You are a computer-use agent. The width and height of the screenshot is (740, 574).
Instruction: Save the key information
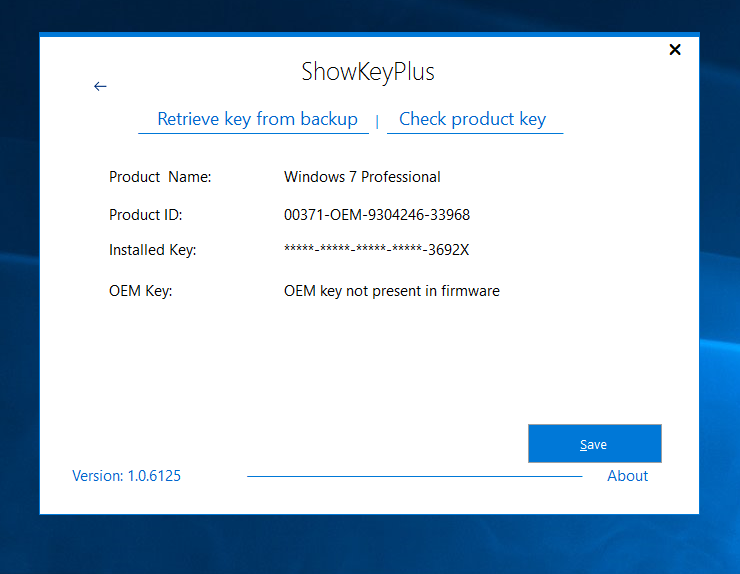point(595,444)
